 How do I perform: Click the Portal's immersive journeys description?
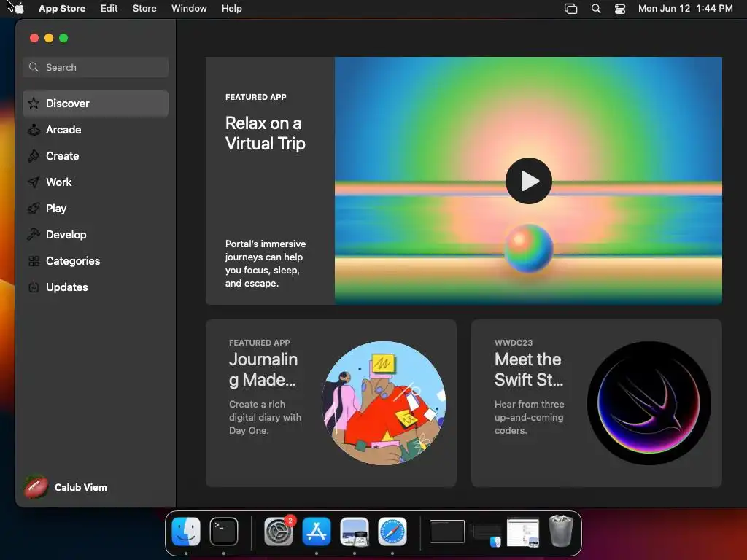click(x=266, y=263)
